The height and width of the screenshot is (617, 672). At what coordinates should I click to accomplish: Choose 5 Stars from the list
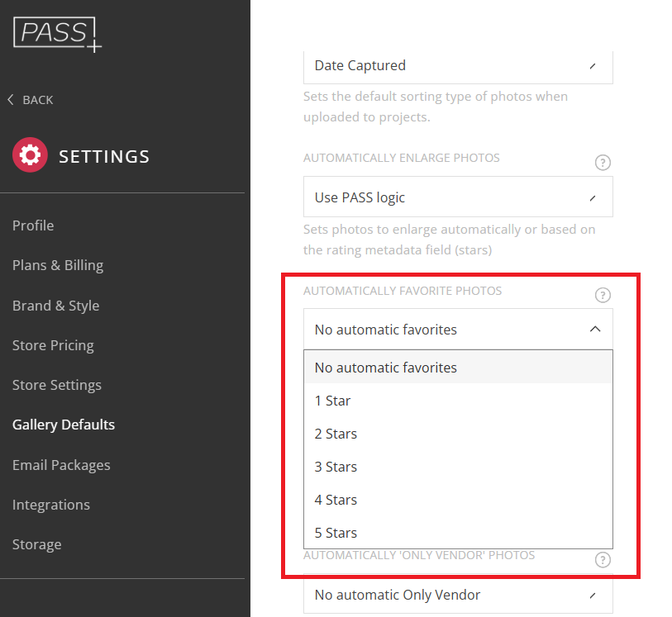tap(458, 533)
